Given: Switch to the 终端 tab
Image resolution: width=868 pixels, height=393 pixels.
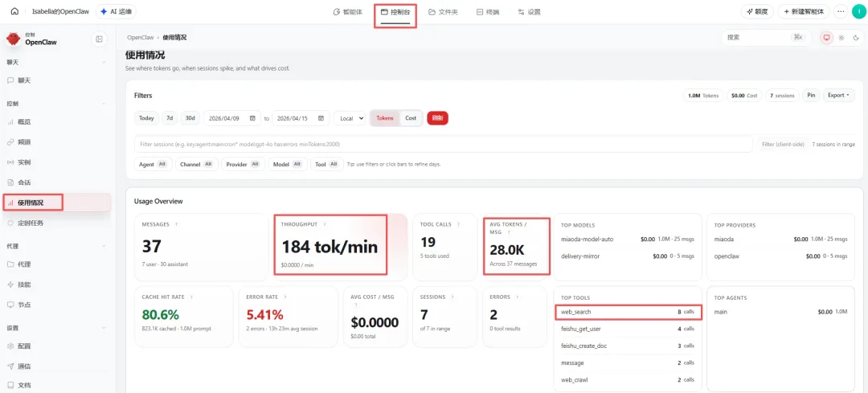Looking at the screenshot, I should (x=488, y=11).
